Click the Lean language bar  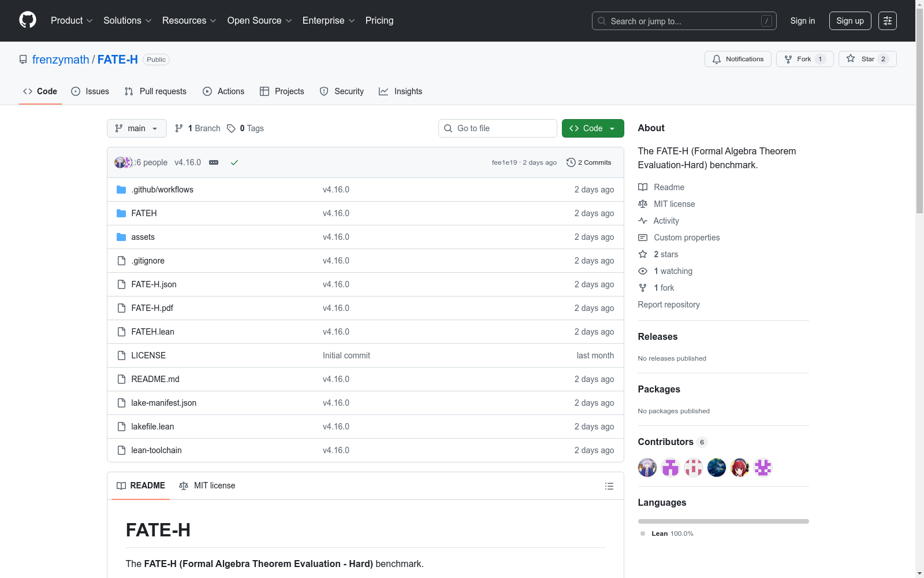(x=724, y=521)
